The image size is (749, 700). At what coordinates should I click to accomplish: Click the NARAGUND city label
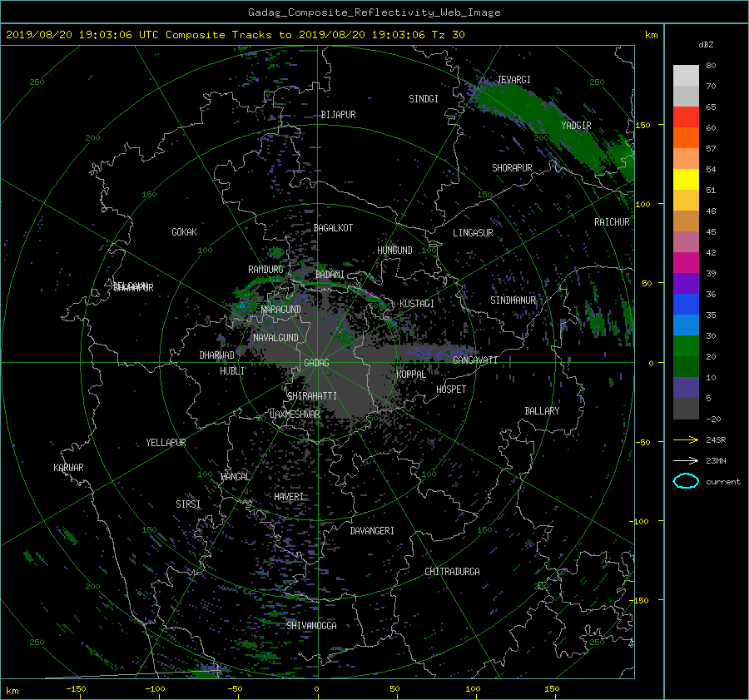coord(281,309)
